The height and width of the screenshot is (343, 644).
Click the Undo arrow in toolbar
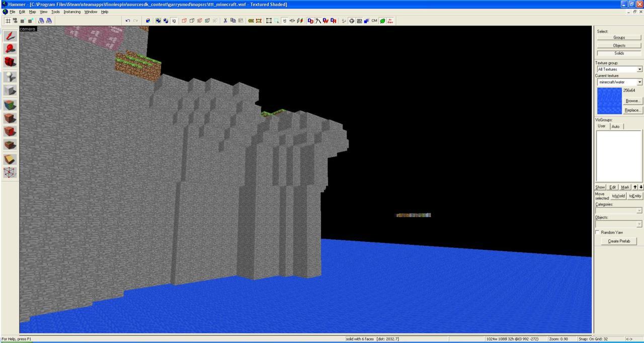128,21
